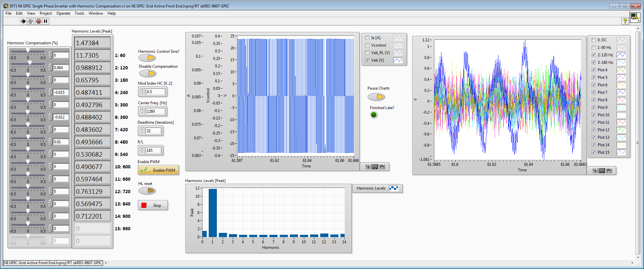Click the Deadtime iterations stepper arrows

(x=142, y=131)
